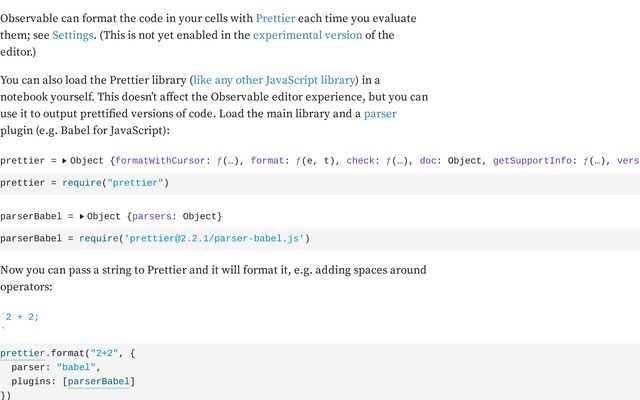Screen dimensions: 640x400
Task: Click the parserBabel require code cell
Action: pyautogui.click(x=320, y=238)
